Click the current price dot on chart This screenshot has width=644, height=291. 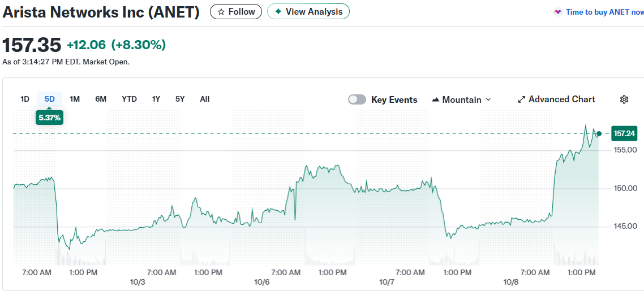tap(599, 133)
